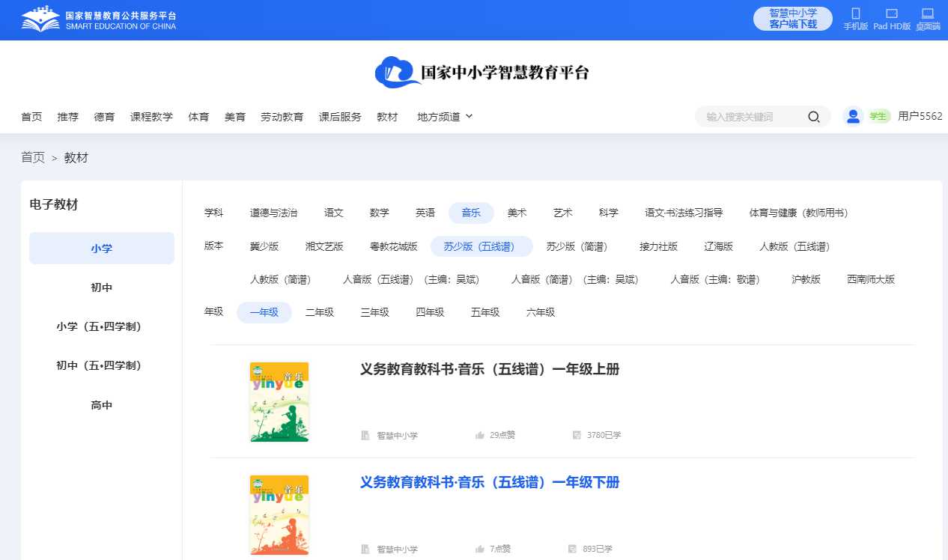Open the 首页 navigation item

(x=31, y=117)
